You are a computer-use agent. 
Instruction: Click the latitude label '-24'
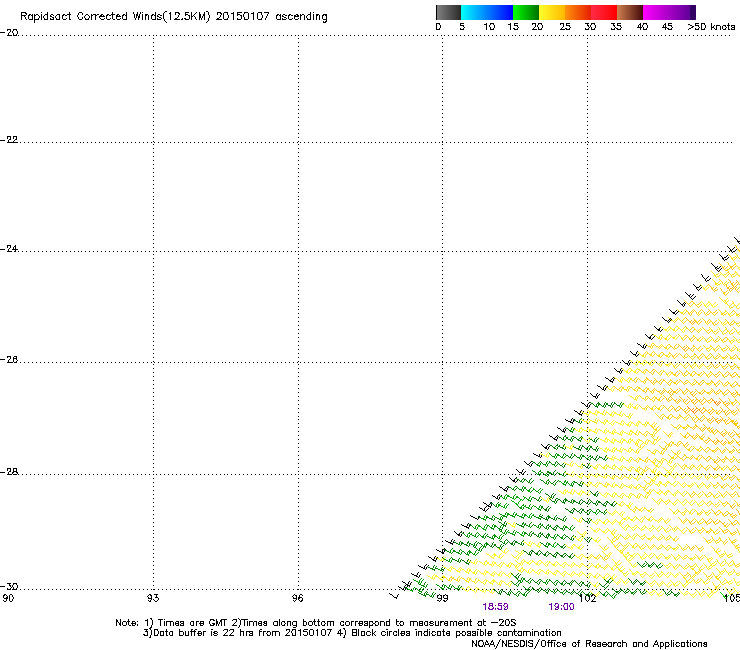pos(9,249)
